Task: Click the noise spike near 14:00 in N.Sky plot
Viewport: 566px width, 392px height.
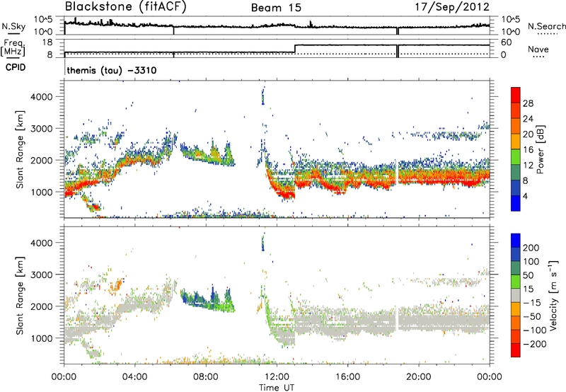Action: (x=311, y=24)
